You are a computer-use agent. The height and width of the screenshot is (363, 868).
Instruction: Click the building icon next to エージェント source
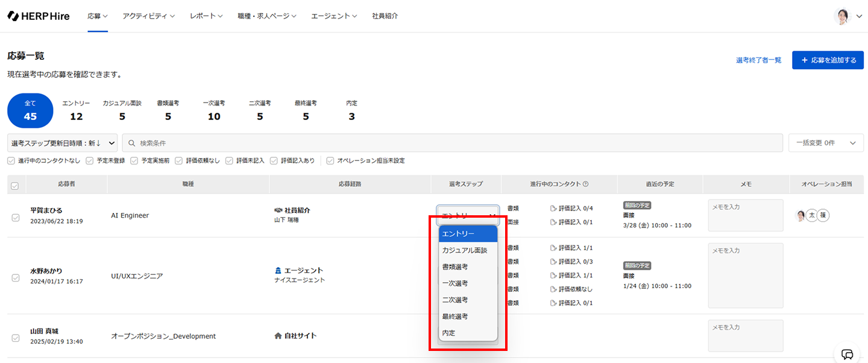[278, 271]
